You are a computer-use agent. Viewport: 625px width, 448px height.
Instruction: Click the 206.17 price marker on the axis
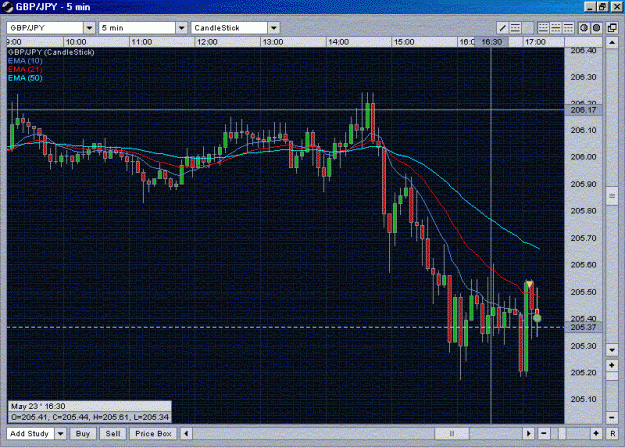coord(584,110)
